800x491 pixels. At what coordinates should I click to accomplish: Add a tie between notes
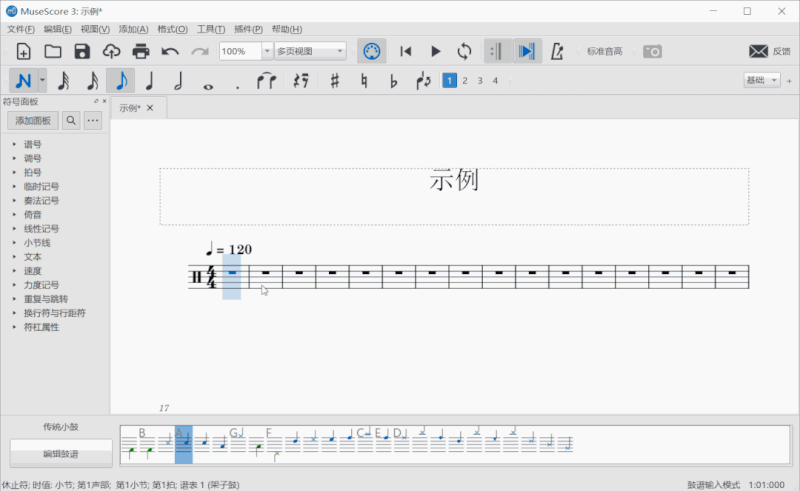tap(266, 81)
